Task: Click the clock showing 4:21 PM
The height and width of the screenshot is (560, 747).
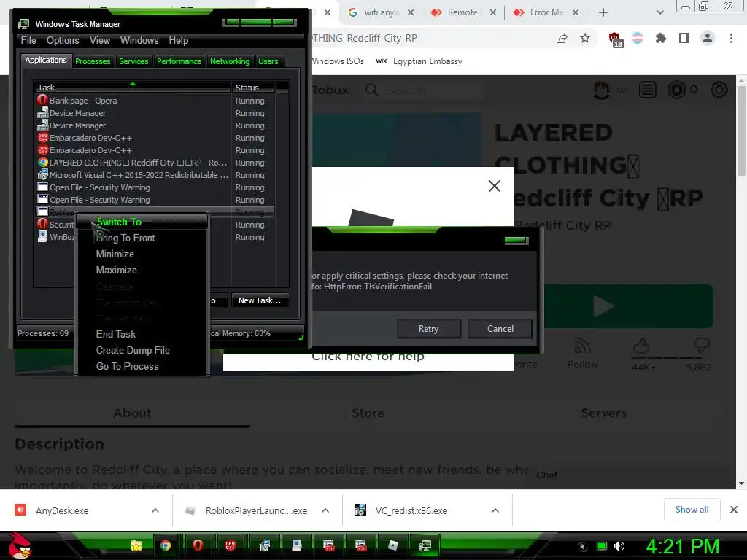Action: (x=682, y=546)
